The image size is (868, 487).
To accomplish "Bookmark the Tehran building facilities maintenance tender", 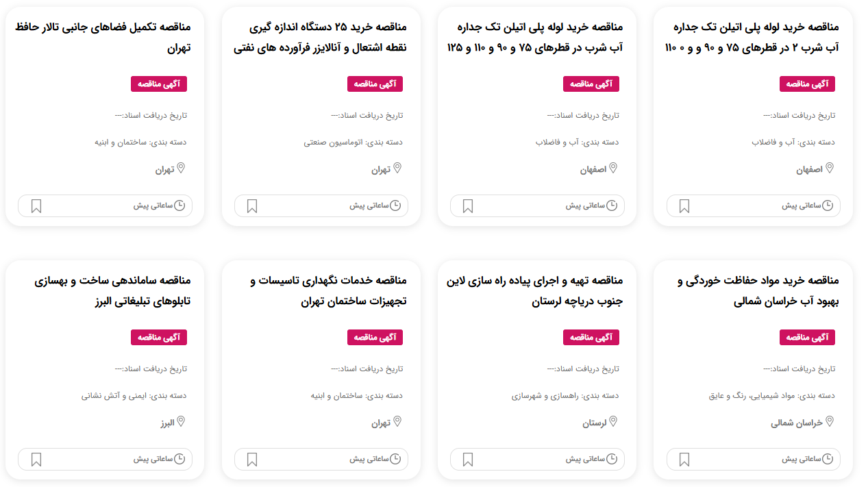I will [252, 460].
